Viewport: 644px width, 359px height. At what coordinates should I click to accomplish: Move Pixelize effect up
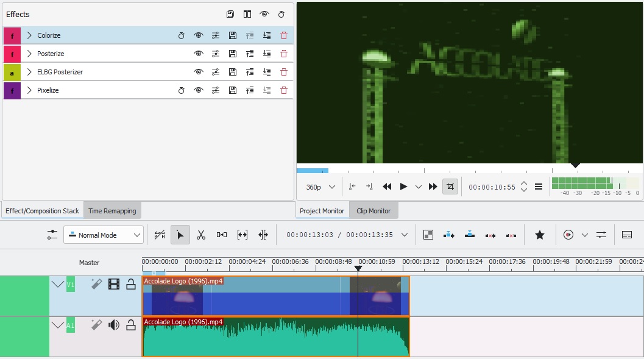[250, 90]
